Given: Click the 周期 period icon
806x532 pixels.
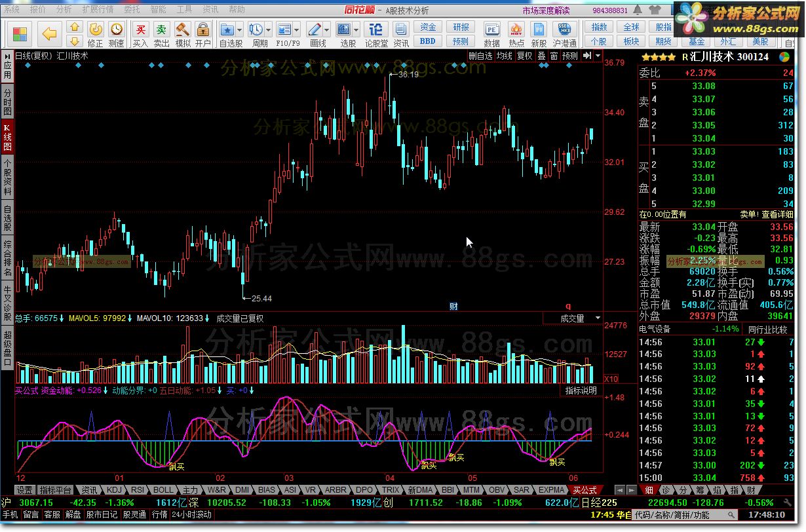Looking at the screenshot, I should coord(256,29).
